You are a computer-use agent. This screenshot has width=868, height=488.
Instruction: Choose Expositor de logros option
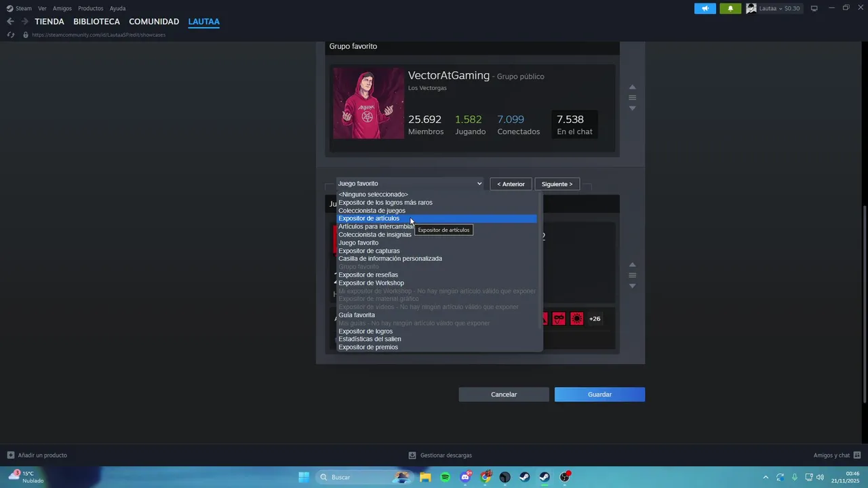click(437, 331)
